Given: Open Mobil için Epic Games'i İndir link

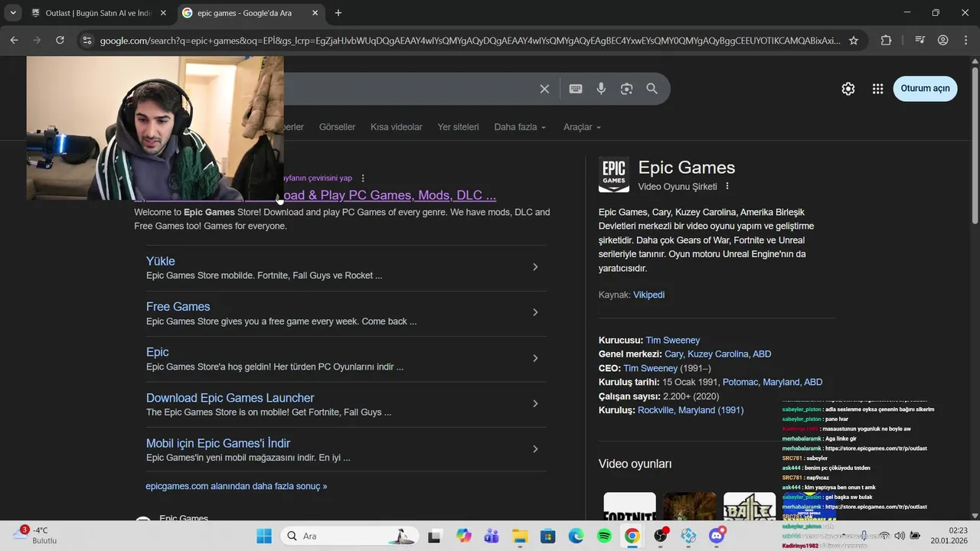Looking at the screenshot, I should click(218, 443).
